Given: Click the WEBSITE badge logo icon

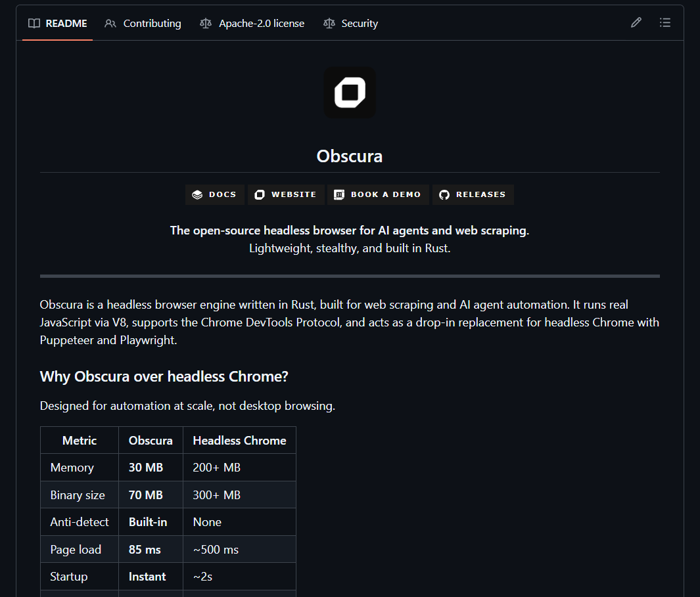Looking at the screenshot, I should [260, 194].
